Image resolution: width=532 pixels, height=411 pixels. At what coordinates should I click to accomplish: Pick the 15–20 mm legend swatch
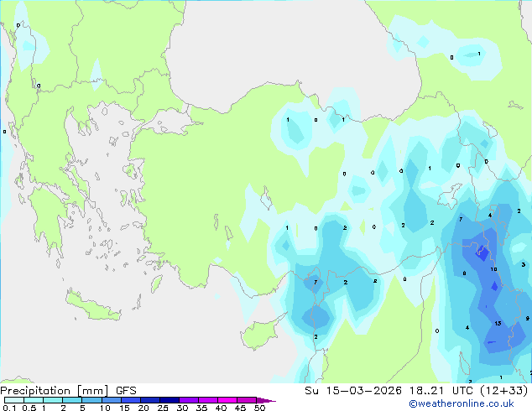(130, 400)
